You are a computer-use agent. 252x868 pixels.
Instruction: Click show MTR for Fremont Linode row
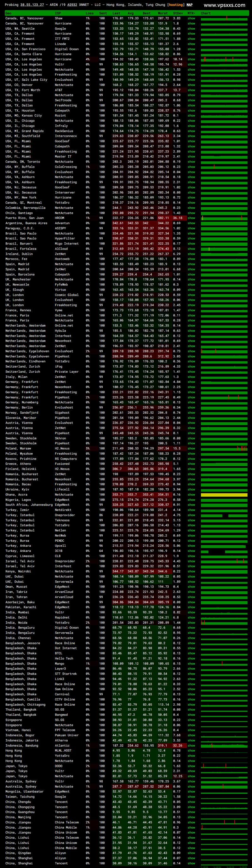(x=191, y=44)
